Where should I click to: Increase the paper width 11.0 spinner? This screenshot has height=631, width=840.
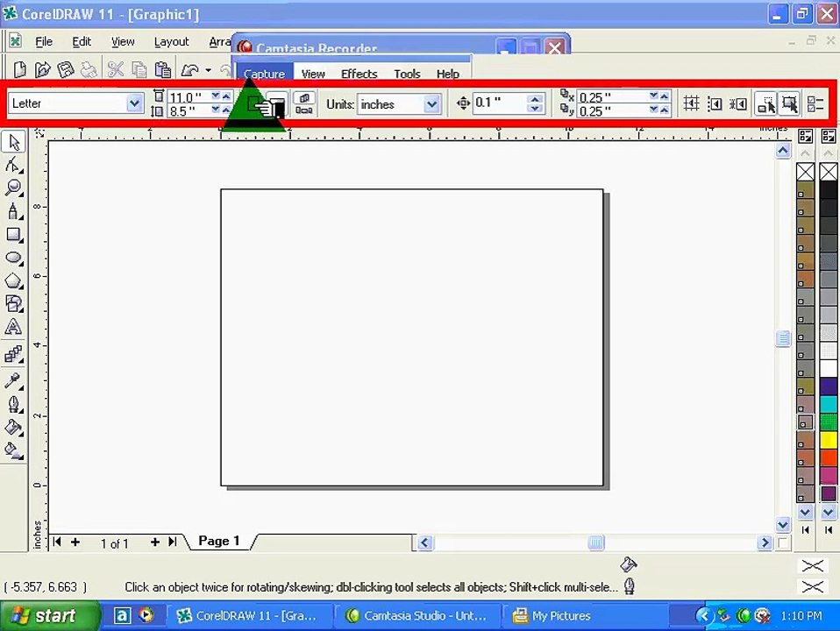(226, 96)
